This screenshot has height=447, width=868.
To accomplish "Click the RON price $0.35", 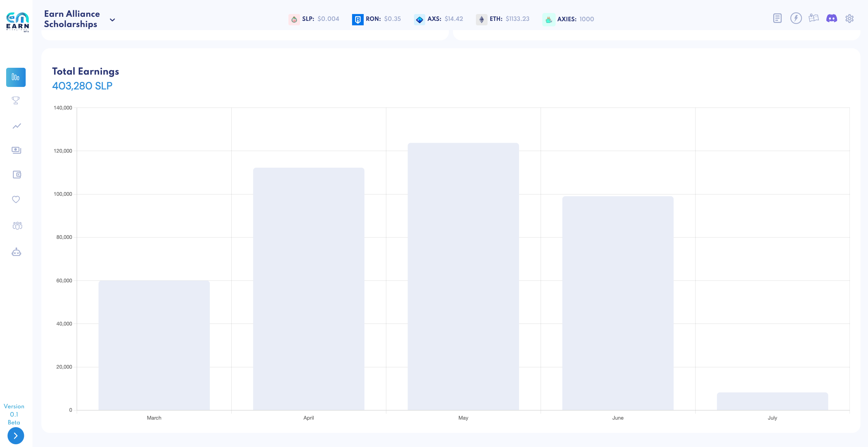I will pyautogui.click(x=392, y=19).
